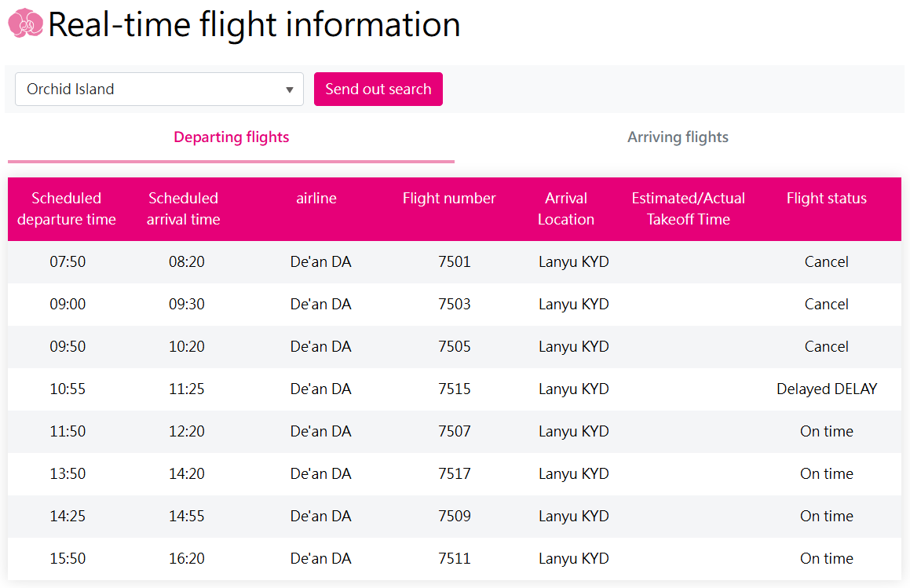Click the Scheduled departure time header

click(67, 209)
